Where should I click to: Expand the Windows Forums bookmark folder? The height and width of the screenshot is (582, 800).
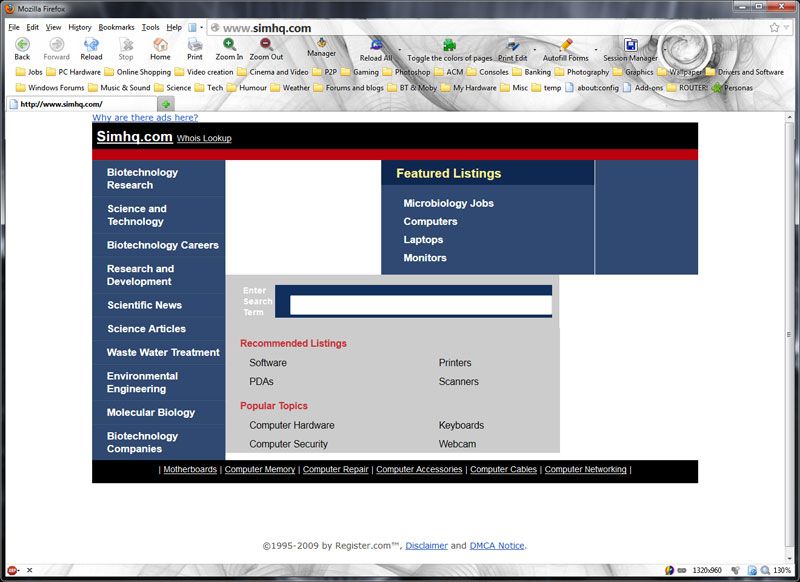[x=50, y=88]
